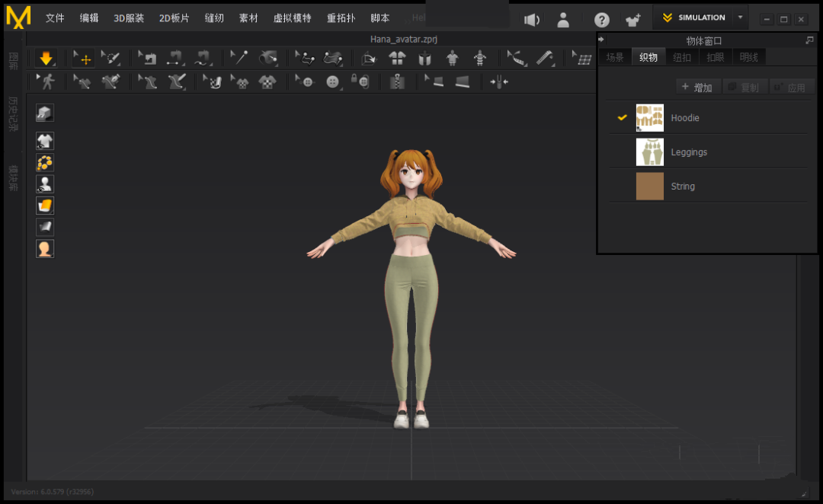Select the walking figure Motion tool
The width and height of the screenshot is (823, 504).
(x=46, y=81)
